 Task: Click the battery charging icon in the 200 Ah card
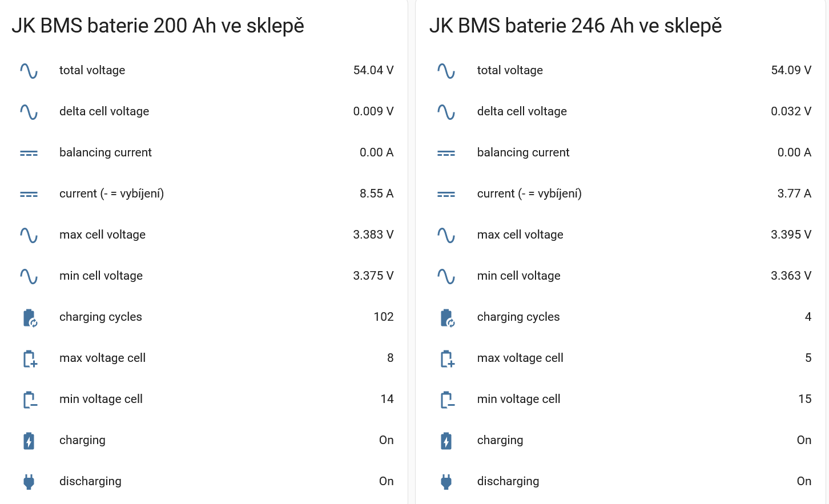click(29, 441)
